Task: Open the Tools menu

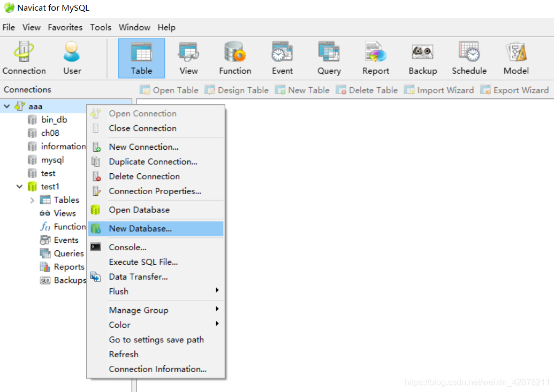Action: 100,27
